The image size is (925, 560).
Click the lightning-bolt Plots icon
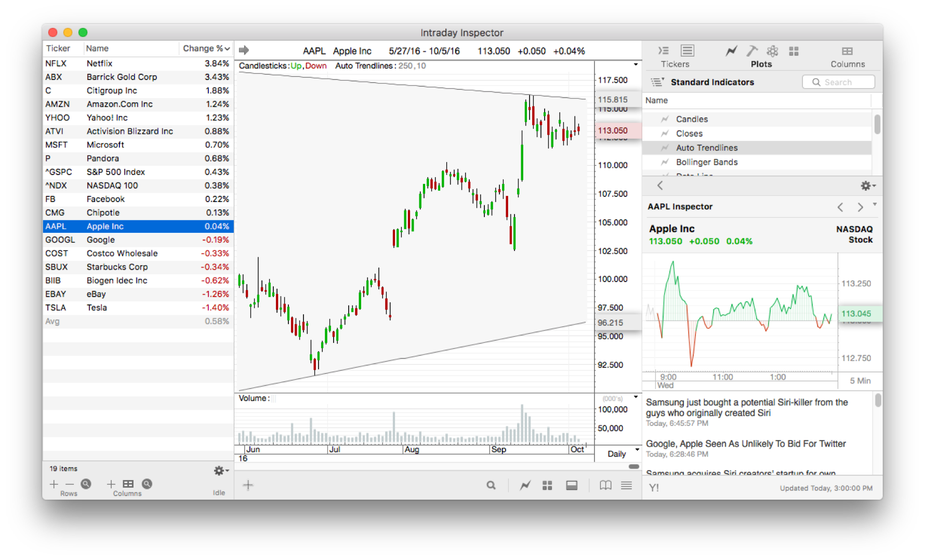[731, 50]
